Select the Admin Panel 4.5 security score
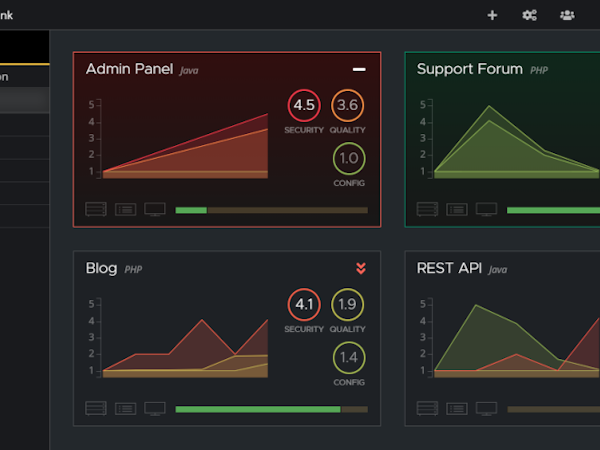This screenshot has height=450, width=600. click(x=304, y=105)
